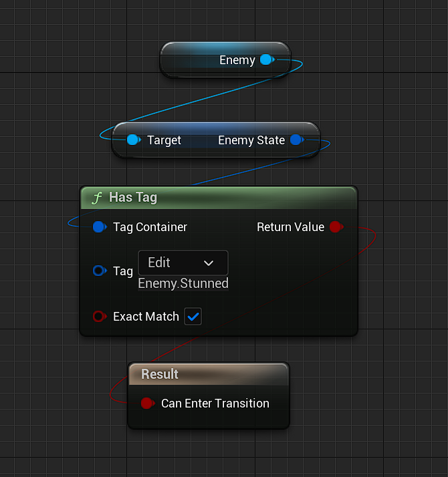Click the Enemy State output pin
The image size is (448, 477).
tap(297, 140)
